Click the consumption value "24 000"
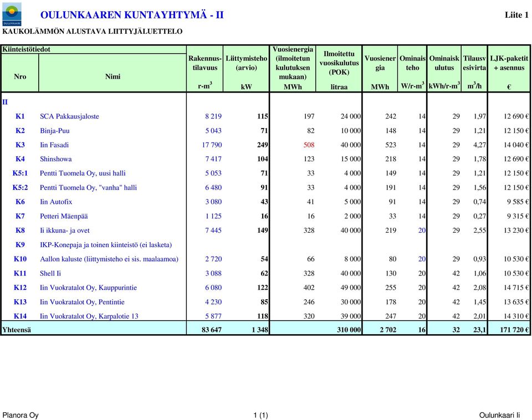This screenshot has height=420, width=532. pyautogui.click(x=351, y=116)
